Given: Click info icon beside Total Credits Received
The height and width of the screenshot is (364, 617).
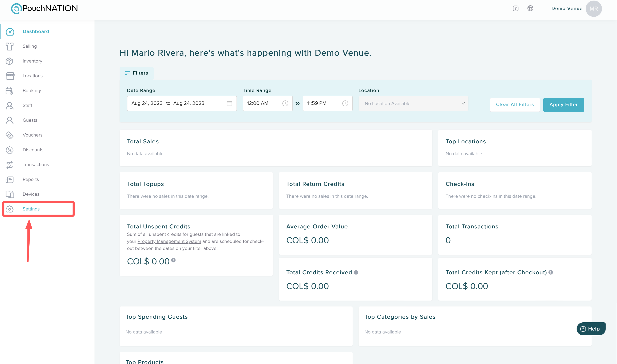Looking at the screenshot, I should 356,272.
